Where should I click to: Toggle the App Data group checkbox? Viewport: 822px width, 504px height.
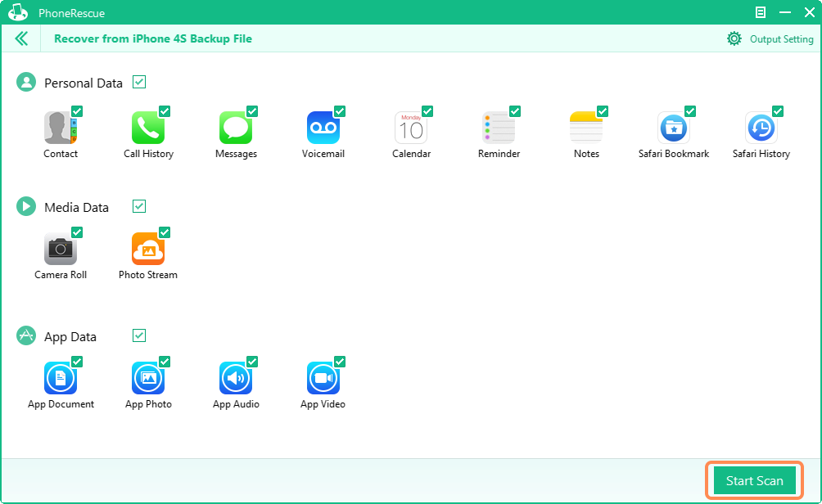coord(139,335)
